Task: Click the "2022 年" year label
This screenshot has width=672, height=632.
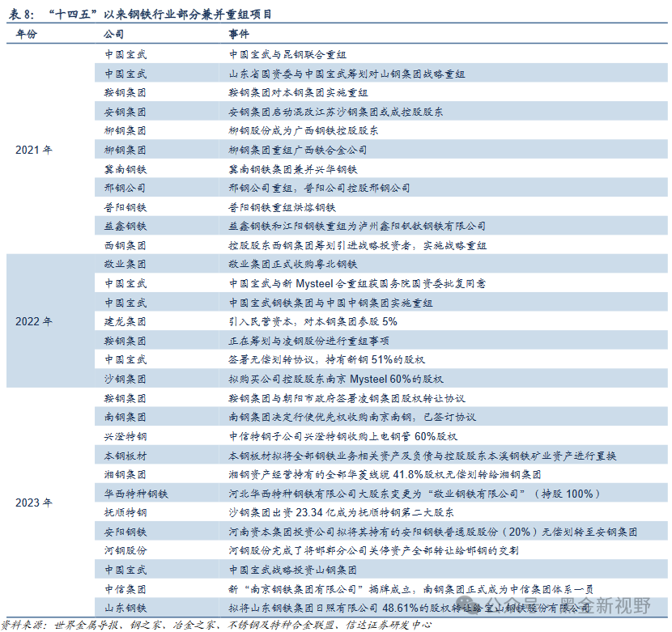Action: pyautogui.click(x=33, y=321)
